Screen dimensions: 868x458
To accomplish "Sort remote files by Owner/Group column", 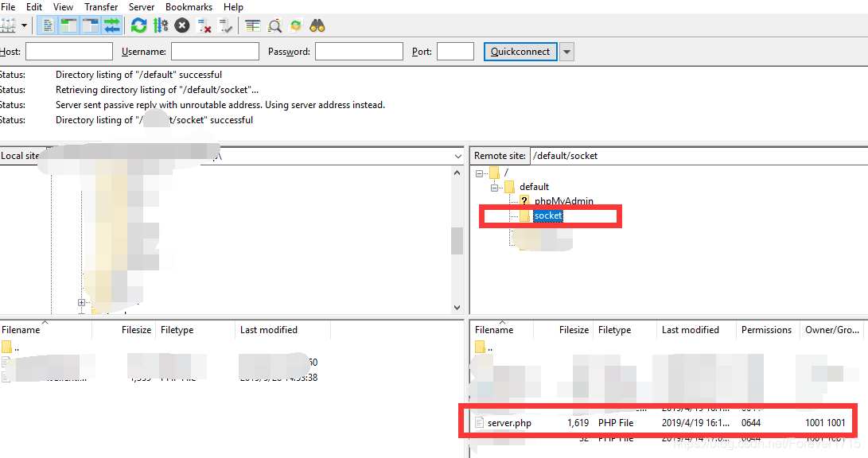I will 832,330.
